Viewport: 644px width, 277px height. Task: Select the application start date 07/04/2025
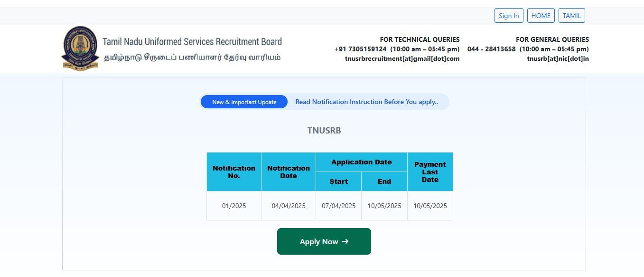point(339,206)
